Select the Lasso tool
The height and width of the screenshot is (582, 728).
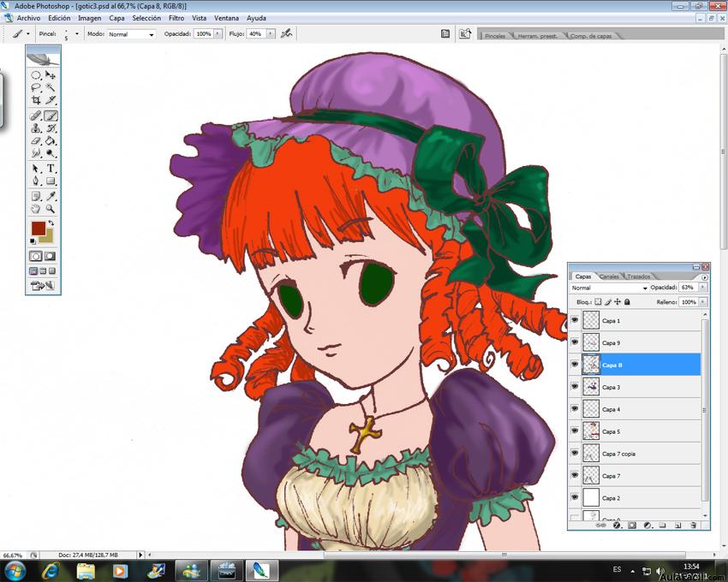(36, 87)
